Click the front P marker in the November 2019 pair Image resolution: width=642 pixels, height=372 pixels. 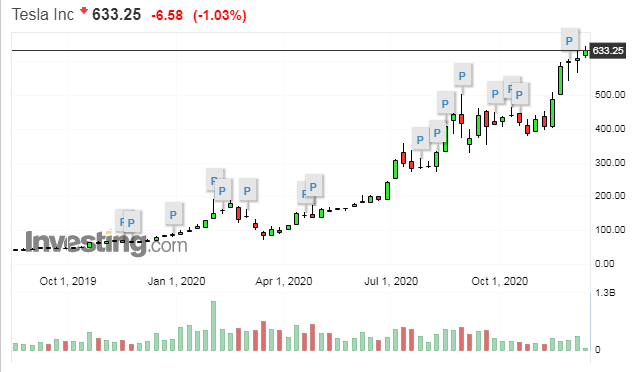click(131, 222)
